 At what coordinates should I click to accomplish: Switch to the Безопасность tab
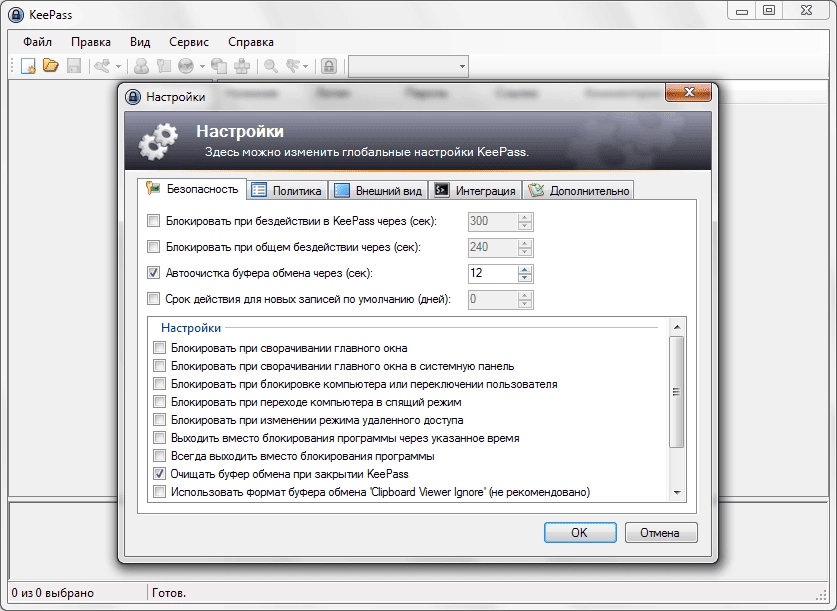point(193,189)
